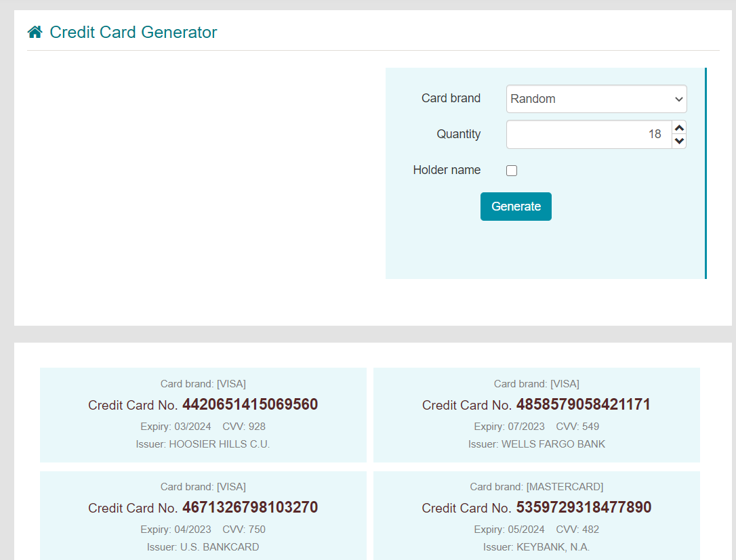Enable the Holder name checkbox
The width and height of the screenshot is (736, 560).
pos(512,170)
